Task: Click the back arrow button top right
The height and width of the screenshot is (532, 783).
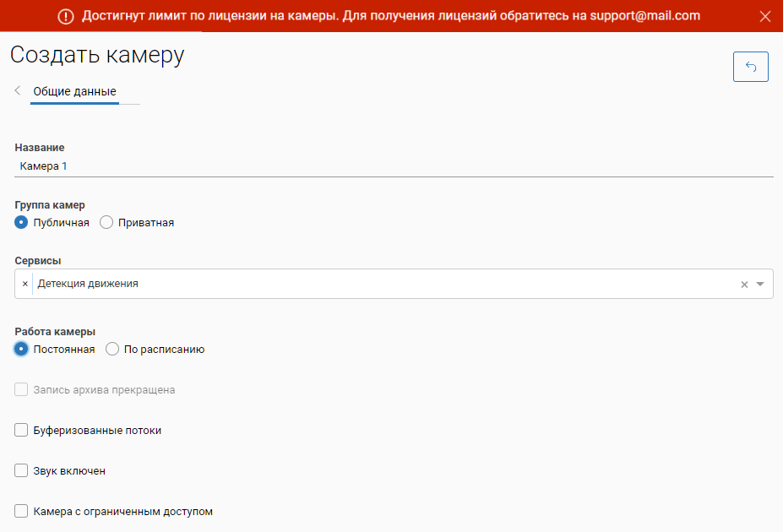Action: pyautogui.click(x=750, y=67)
